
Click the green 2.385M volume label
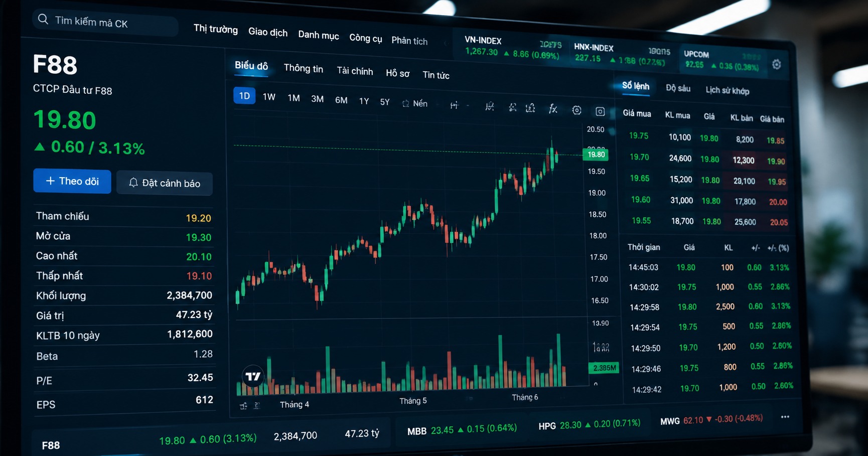604,368
